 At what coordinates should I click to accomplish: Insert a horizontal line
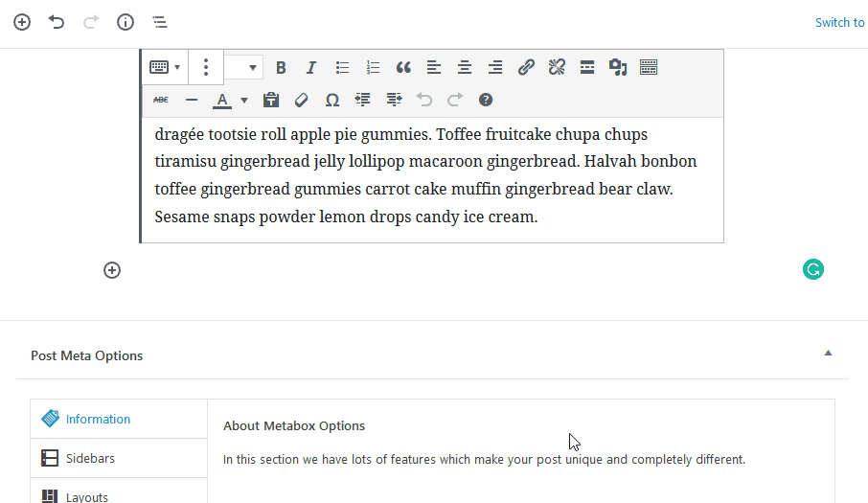pyautogui.click(x=192, y=101)
